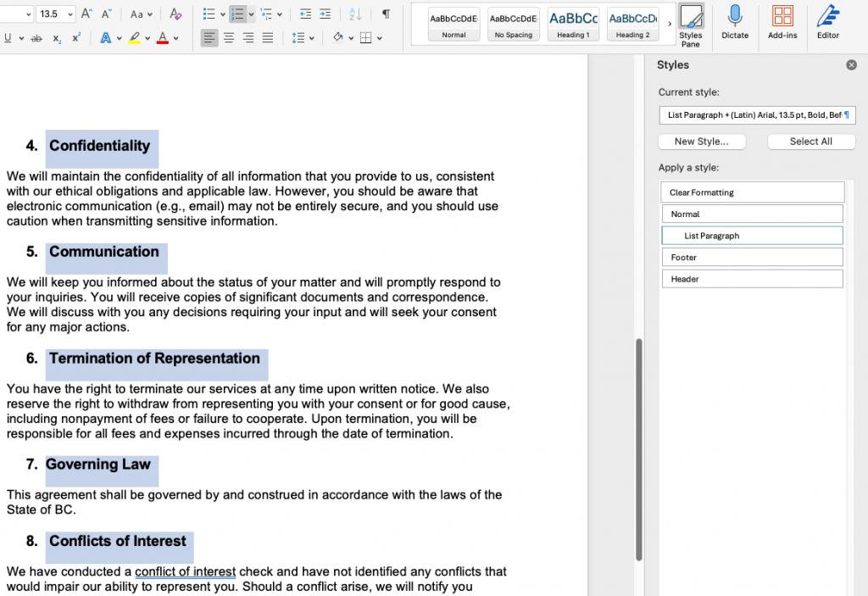Toggle superscript formatting
This screenshot has height=596, width=868.
pos(75,37)
